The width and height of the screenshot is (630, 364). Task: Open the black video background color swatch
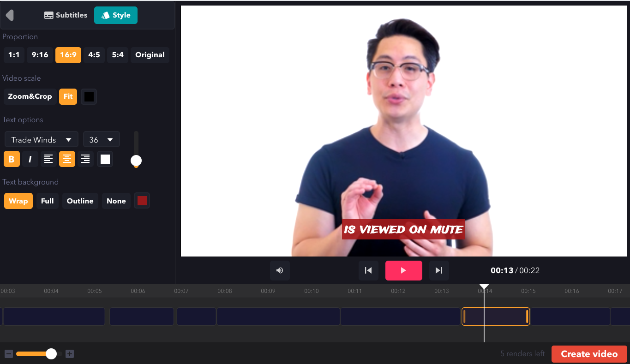pyautogui.click(x=89, y=97)
